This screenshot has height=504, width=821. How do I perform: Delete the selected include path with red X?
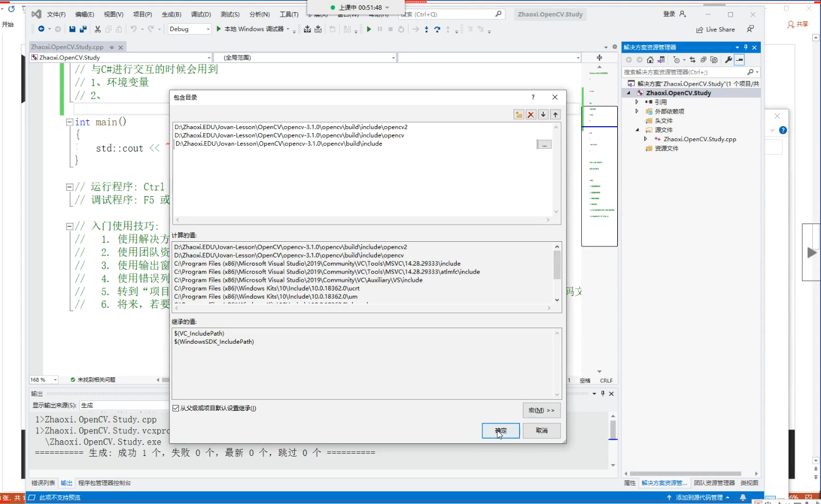coord(531,115)
